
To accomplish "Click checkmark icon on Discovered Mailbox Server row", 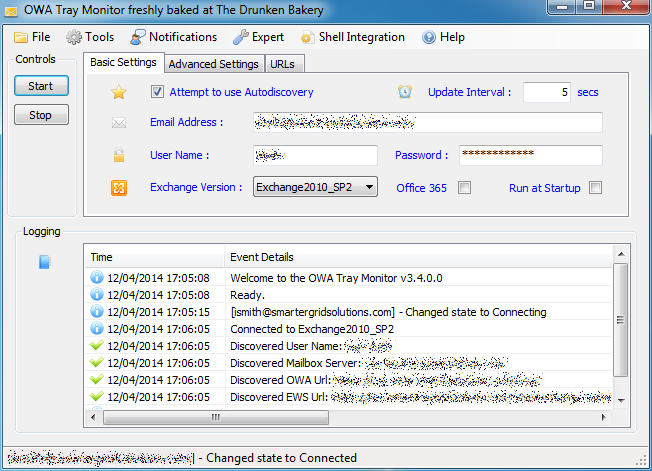I will 96,362.
